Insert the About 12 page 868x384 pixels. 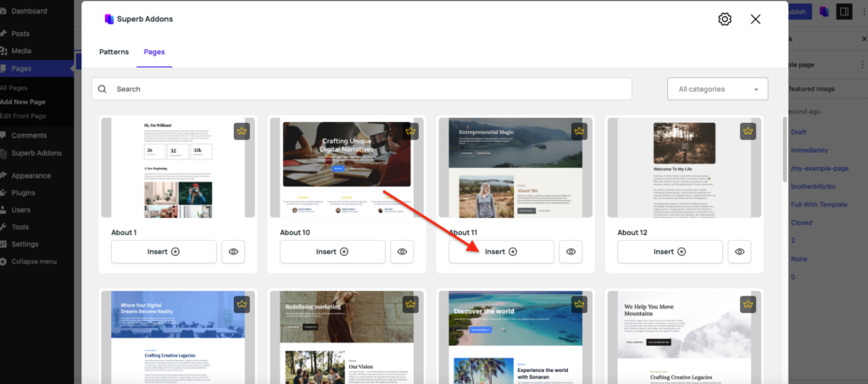670,252
